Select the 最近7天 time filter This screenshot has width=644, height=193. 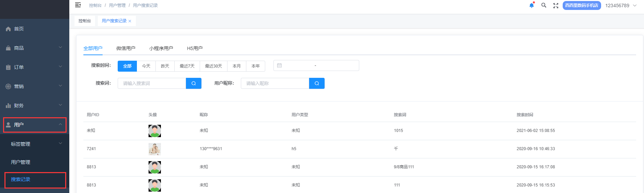click(187, 66)
